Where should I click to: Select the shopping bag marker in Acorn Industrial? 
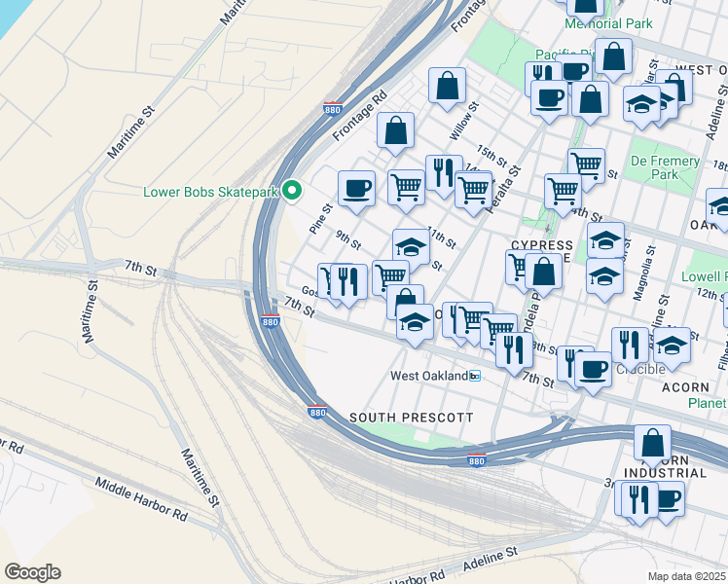(653, 447)
